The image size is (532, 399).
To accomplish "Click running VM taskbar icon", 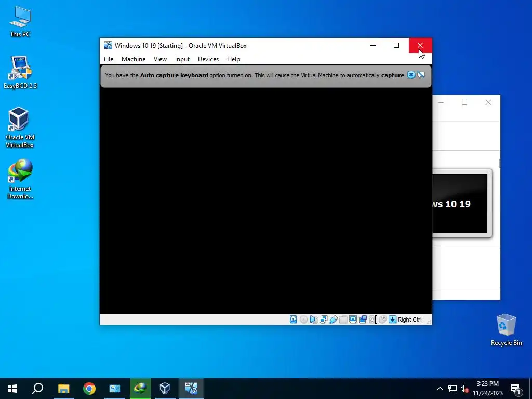I will [191, 389].
